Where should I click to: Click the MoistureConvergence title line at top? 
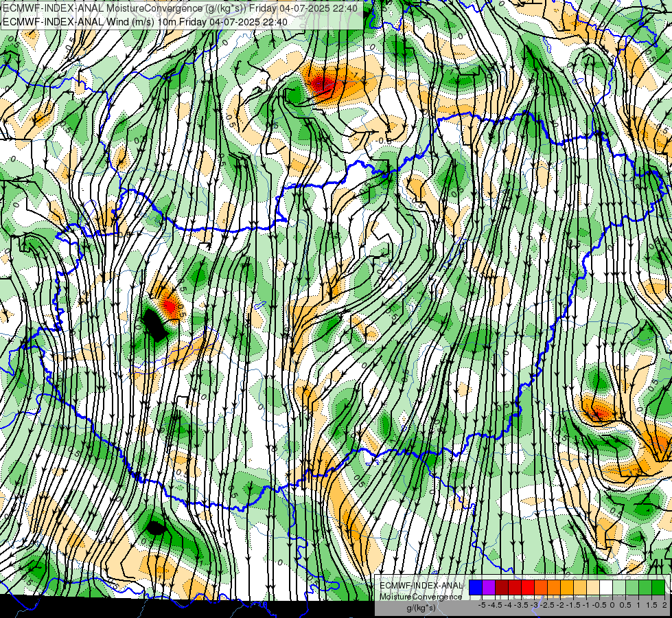[180, 8]
